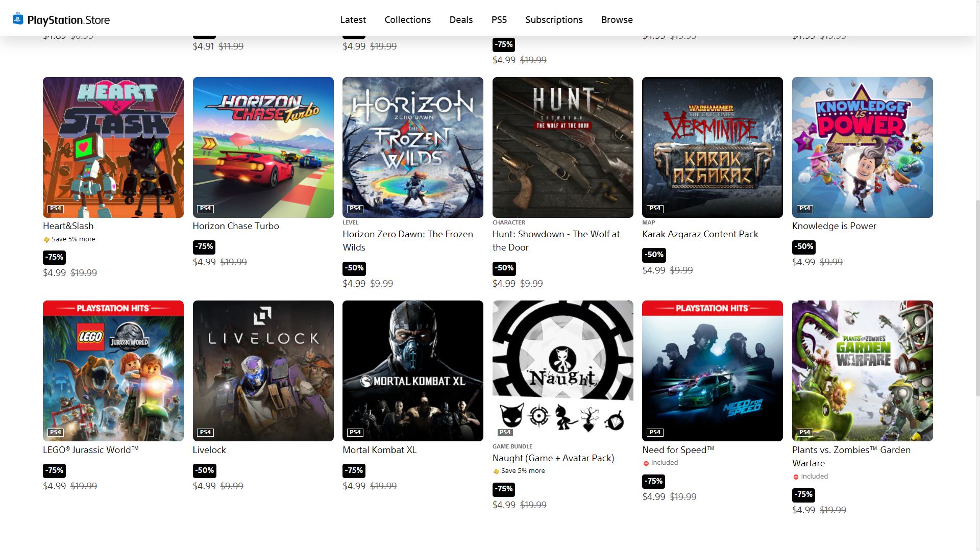Open Horizon Zero Dawn: The Frozen Wilds title link
The image size is (980, 551).
pos(408,241)
